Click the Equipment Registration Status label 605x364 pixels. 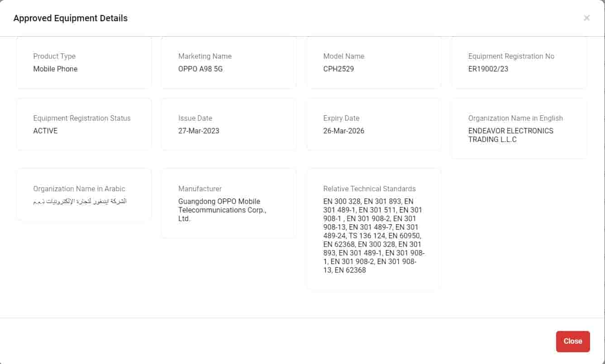[x=82, y=118]
